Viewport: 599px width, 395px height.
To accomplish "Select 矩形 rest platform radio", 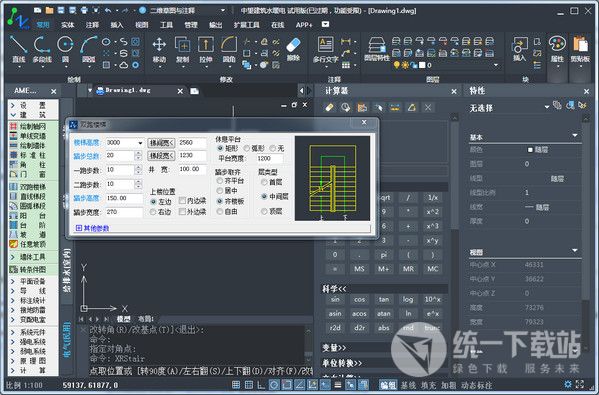I will point(220,148).
